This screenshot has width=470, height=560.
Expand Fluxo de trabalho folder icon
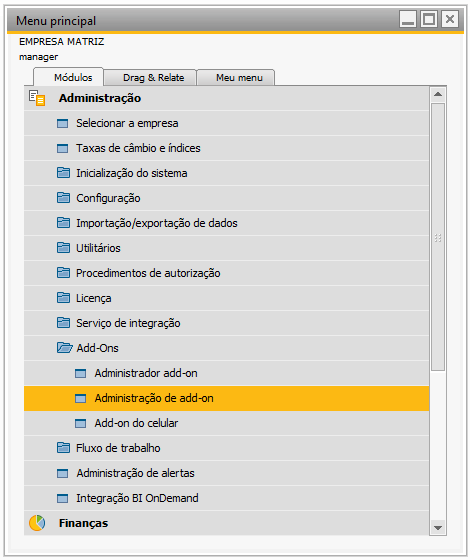click(x=63, y=448)
